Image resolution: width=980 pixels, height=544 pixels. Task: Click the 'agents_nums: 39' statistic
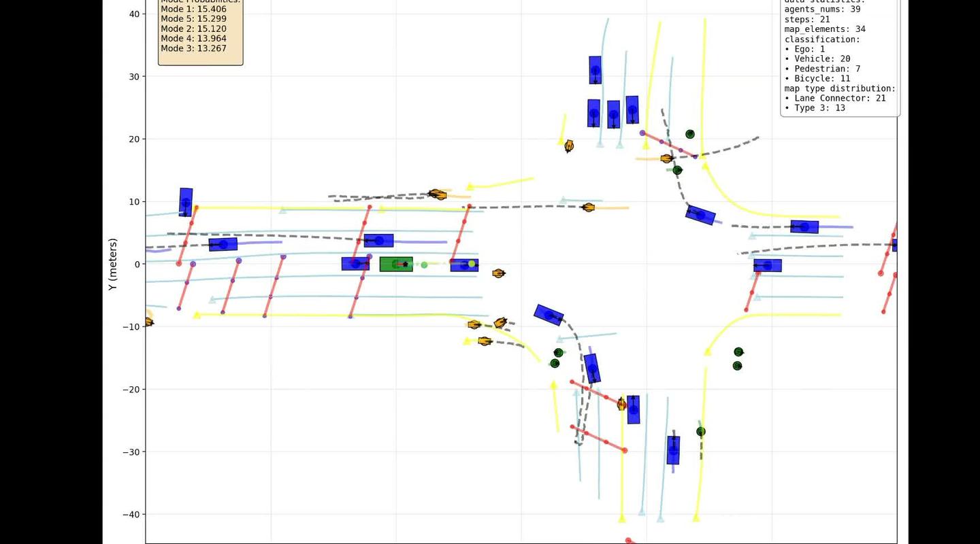pos(822,10)
